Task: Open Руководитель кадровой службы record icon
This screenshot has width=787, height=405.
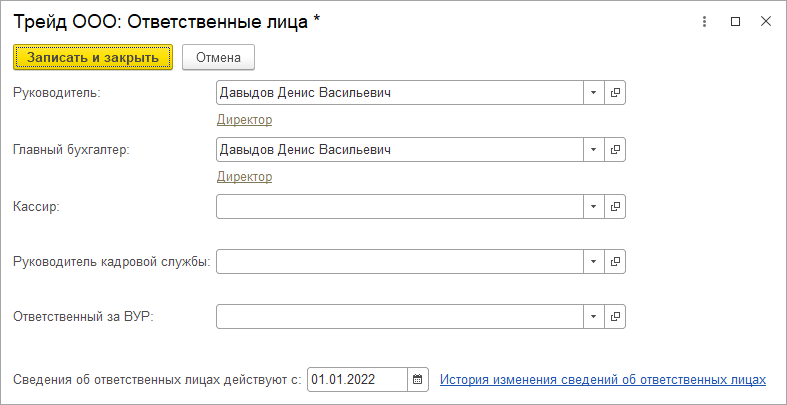Action: [x=616, y=262]
